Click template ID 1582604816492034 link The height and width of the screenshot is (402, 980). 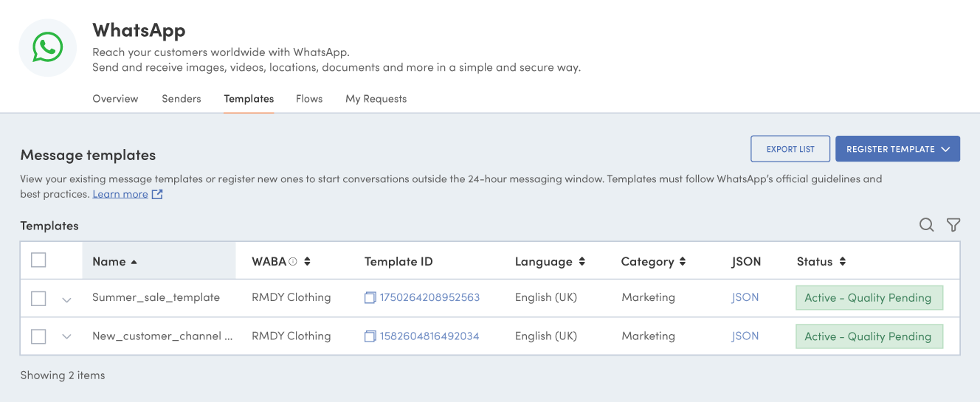click(429, 336)
